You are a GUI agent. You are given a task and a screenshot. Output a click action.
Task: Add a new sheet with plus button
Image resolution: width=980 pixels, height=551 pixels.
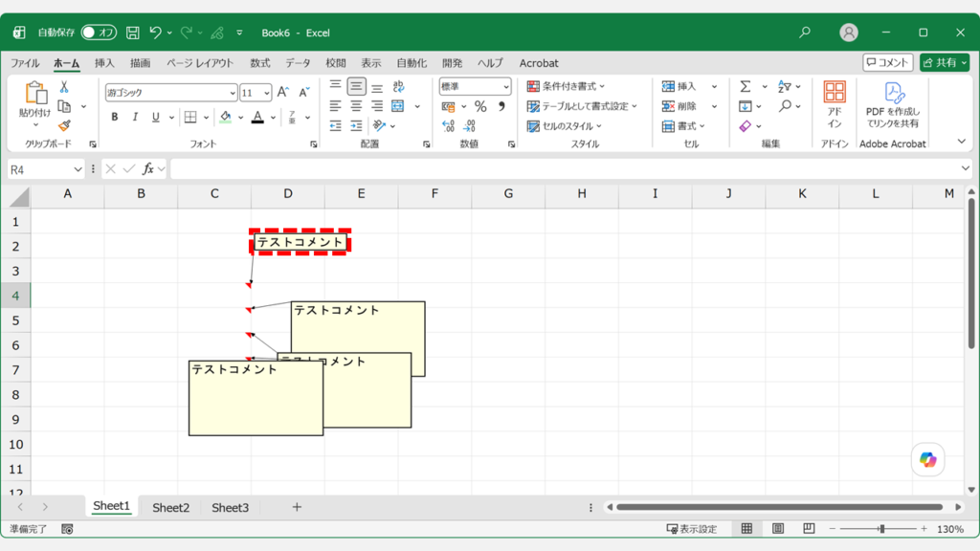click(297, 507)
